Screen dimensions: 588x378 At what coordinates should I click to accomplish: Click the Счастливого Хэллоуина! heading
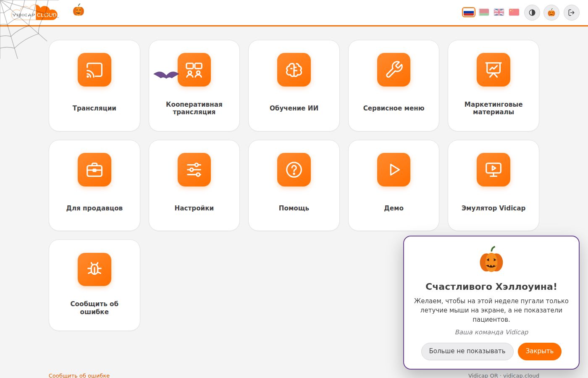click(x=491, y=286)
